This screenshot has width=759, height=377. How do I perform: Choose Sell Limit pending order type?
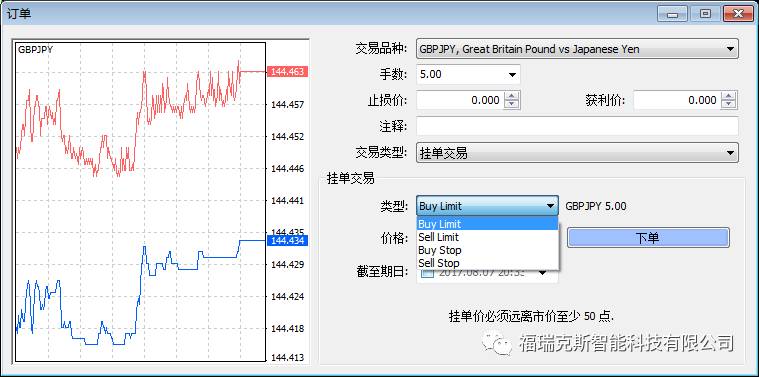pos(487,237)
